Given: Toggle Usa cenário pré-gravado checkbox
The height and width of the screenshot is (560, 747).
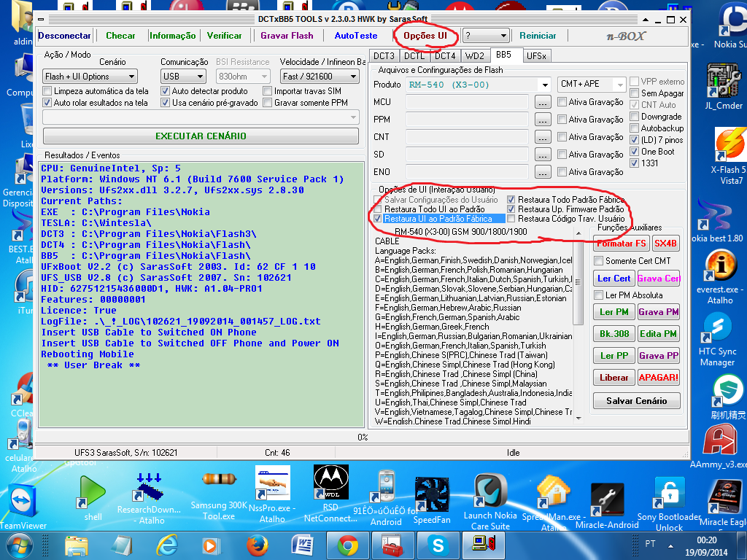Looking at the screenshot, I should point(166,102).
